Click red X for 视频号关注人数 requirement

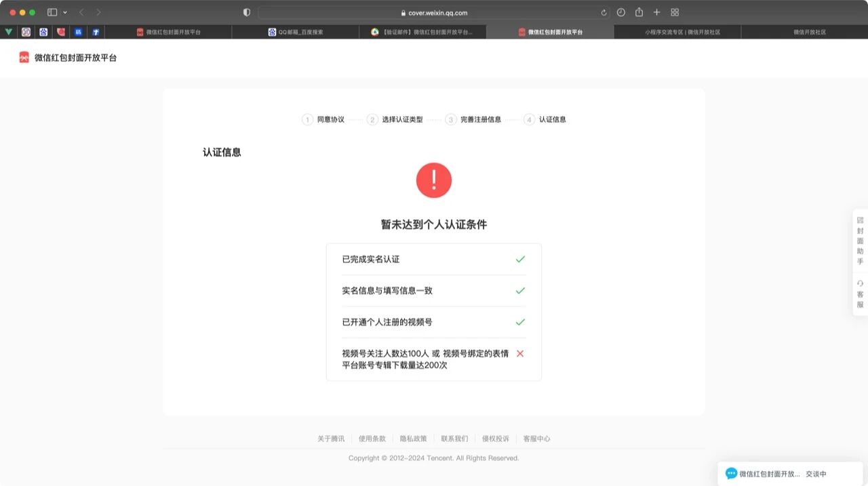pos(520,354)
